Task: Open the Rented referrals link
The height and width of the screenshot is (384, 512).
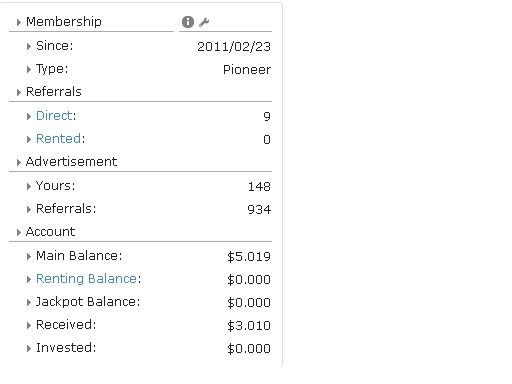Action: pyautogui.click(x=58, y=139)
